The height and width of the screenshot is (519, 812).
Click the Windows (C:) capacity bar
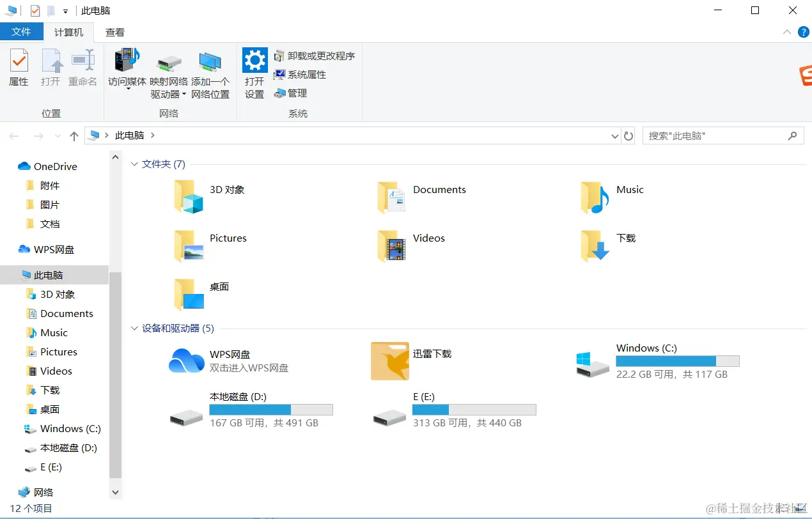(x=677, y=360)
